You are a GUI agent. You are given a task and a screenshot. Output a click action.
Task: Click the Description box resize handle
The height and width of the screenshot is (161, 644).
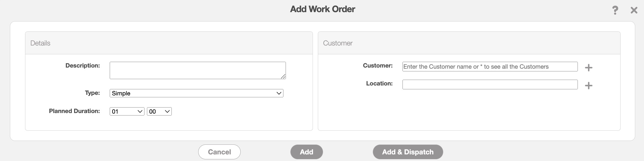click(283, 76)
